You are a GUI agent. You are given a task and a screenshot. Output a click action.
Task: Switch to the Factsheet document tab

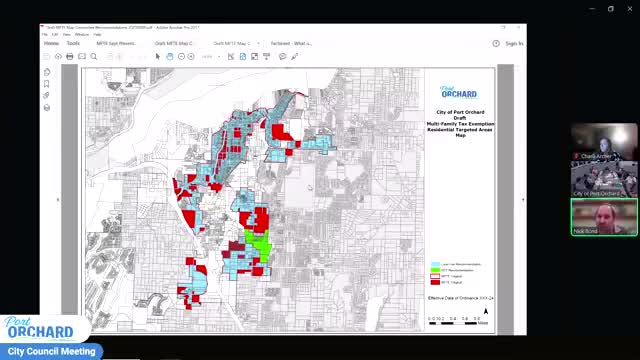click(x=291, y=43)
